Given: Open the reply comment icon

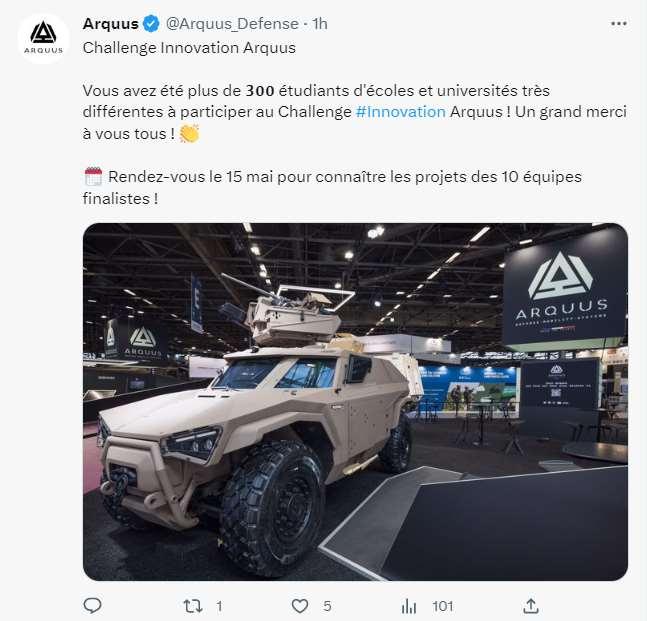Looking at the screenshot, I should coord(92,606).
